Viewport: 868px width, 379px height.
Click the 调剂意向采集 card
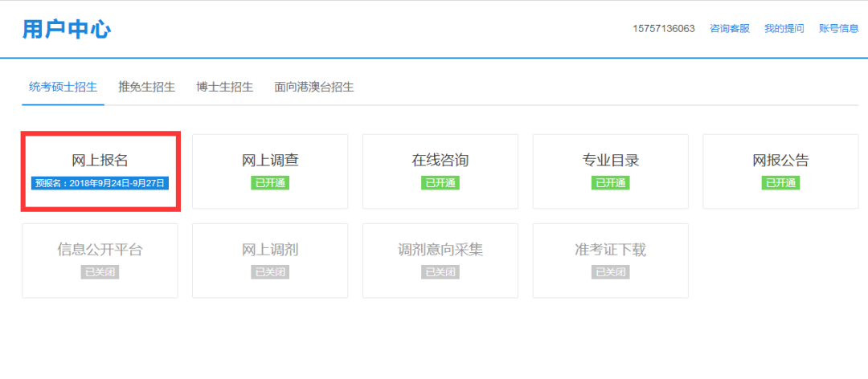(440, 260)
